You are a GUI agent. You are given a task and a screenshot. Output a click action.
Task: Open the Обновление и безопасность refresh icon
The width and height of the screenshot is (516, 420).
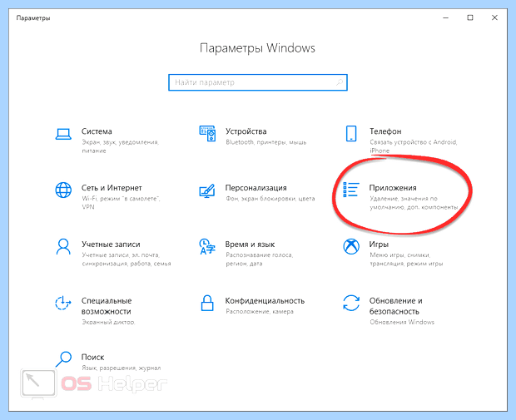point(351,303)
